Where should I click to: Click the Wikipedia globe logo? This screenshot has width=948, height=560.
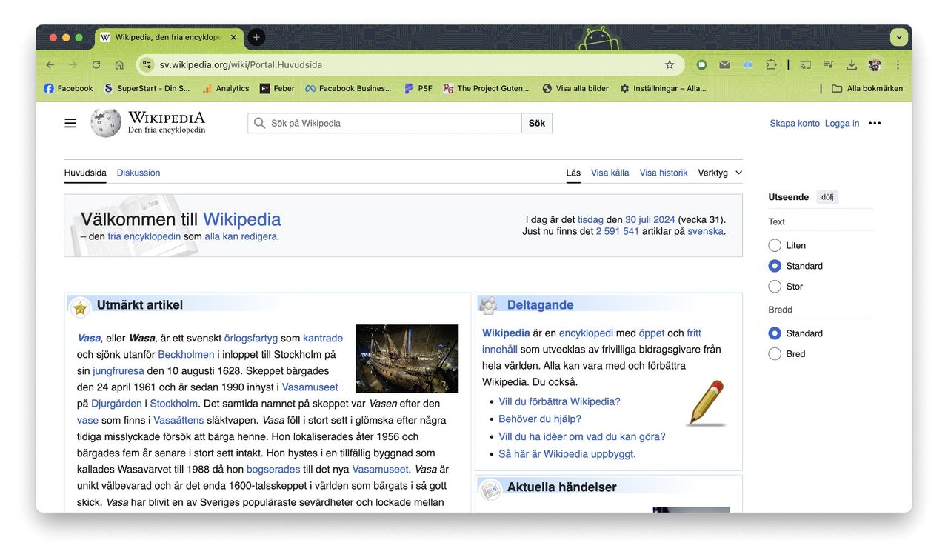[106, 123]
